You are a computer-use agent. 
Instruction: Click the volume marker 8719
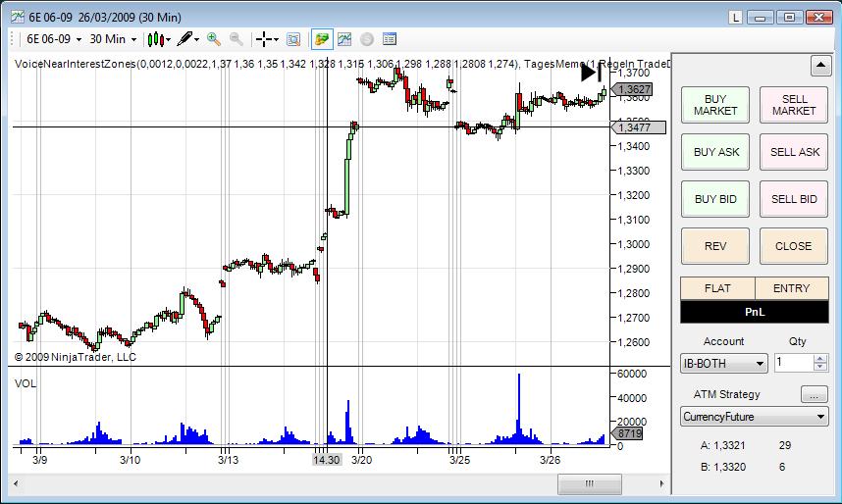627,433
